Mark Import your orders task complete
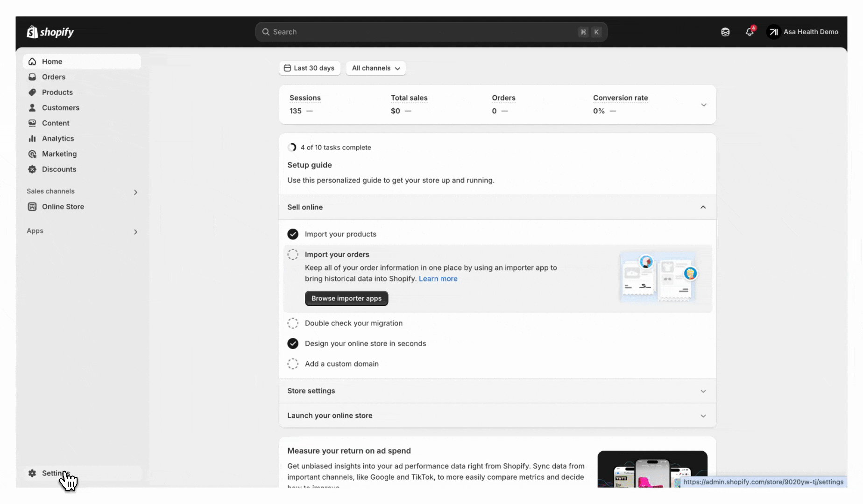Image resolution: width=863 pixels, height=504 pixels. 293,254
